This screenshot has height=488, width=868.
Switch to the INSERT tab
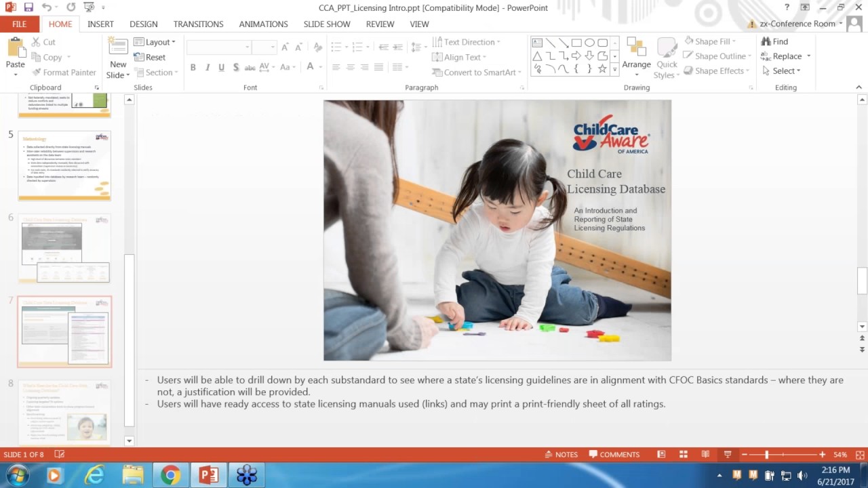tap(100, 24)
